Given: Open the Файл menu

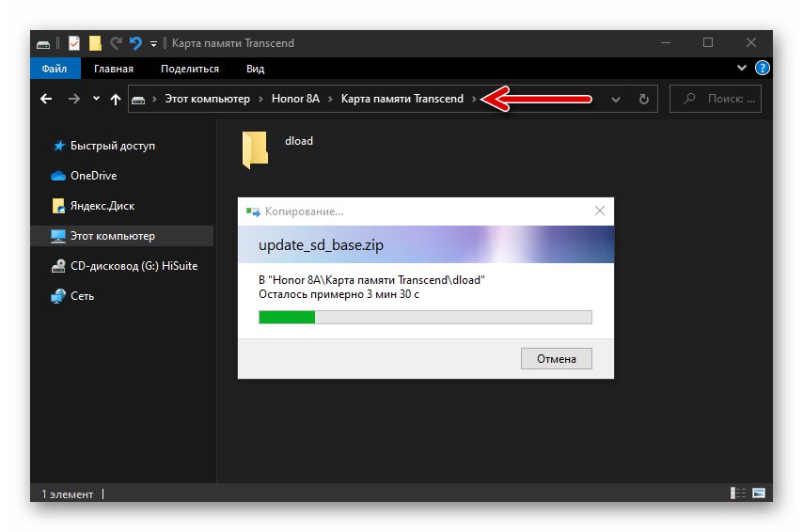Looking at the screenshot, I should coord(55,69).
